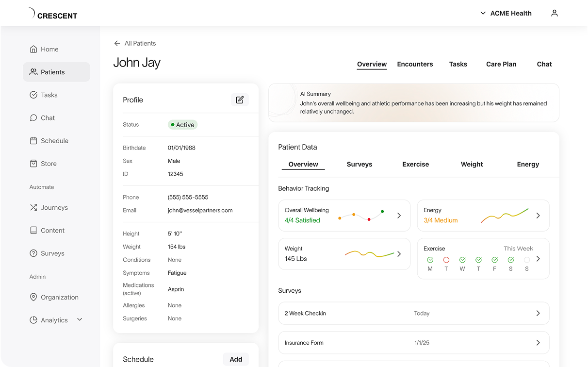Click the Active status badge
The image size is (588, 368).
point(182,125)
